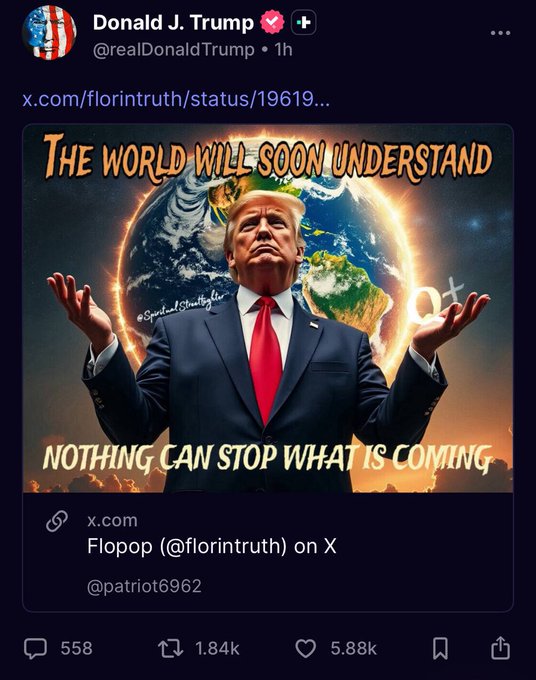Click the x.com domain label

coord(112,520)
